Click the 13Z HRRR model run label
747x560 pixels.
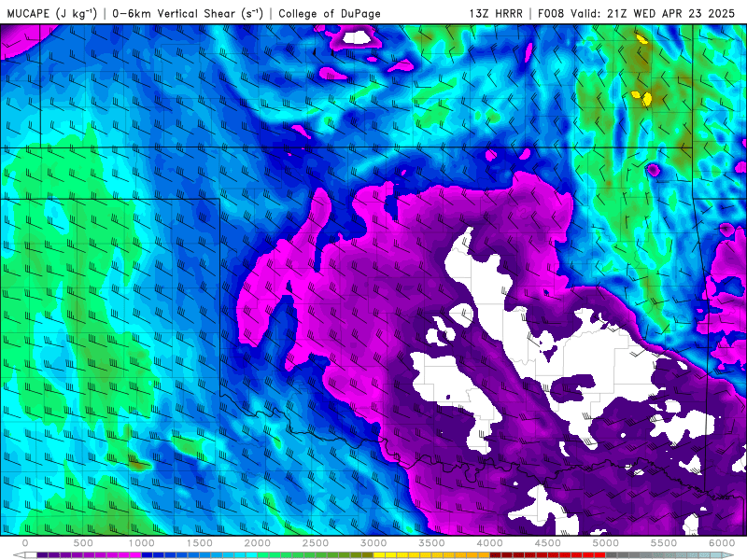(496, 13)
